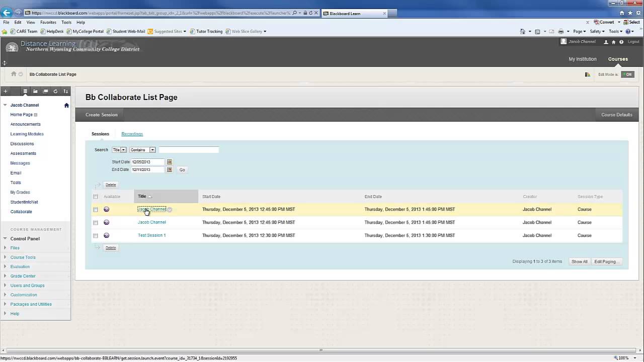Screen dimensions: 644x362
Task: Select the list view icon in the course menu toolbar
Action: (x=25, y=91)
